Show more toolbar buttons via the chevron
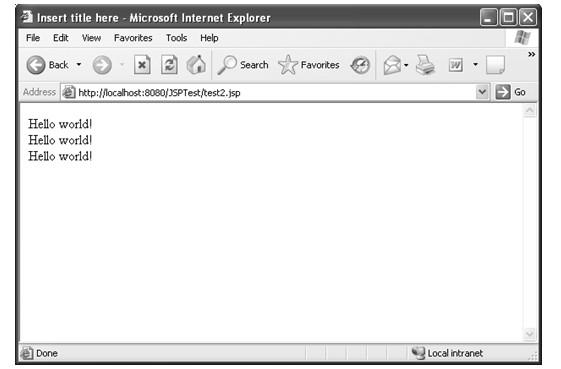This screenshot has height=369, width=561. [531, 54]
